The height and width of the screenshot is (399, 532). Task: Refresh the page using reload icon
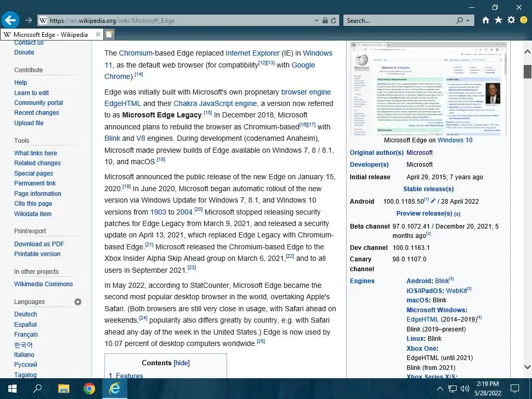pyautogui.click(x=334, y=20)
